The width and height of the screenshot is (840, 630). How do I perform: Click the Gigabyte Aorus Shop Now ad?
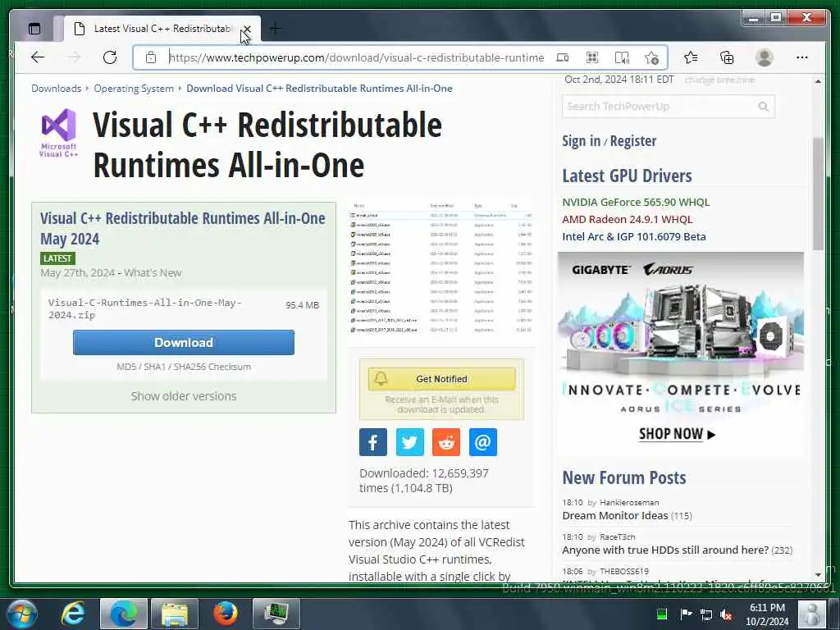[681, 354]
